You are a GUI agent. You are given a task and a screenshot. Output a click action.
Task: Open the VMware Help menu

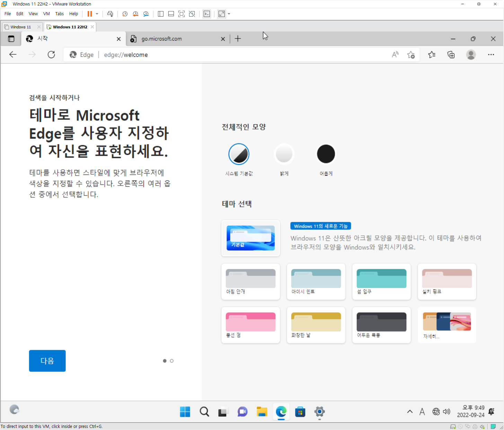point(73,14)
